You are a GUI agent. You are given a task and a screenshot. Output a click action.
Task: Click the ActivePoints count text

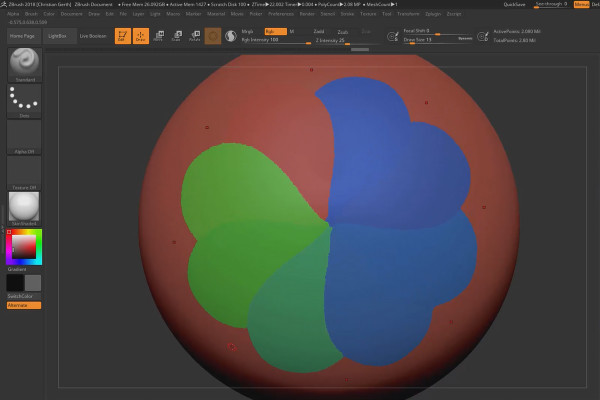[x=517, y=31]
